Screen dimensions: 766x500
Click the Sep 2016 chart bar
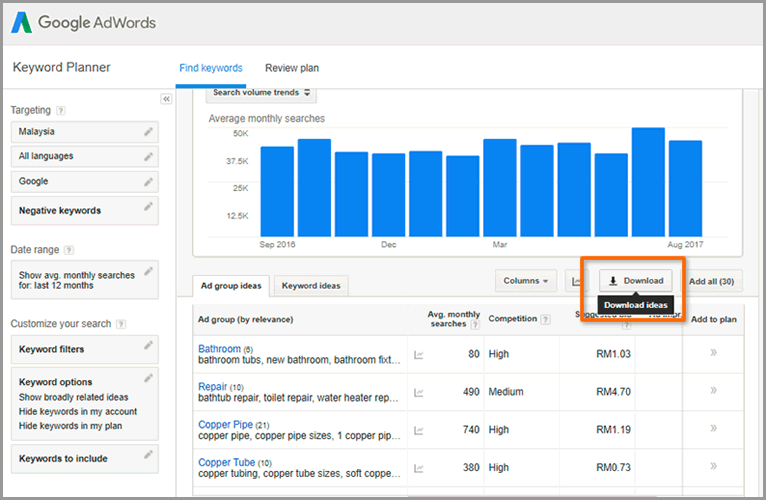(277, 192)
